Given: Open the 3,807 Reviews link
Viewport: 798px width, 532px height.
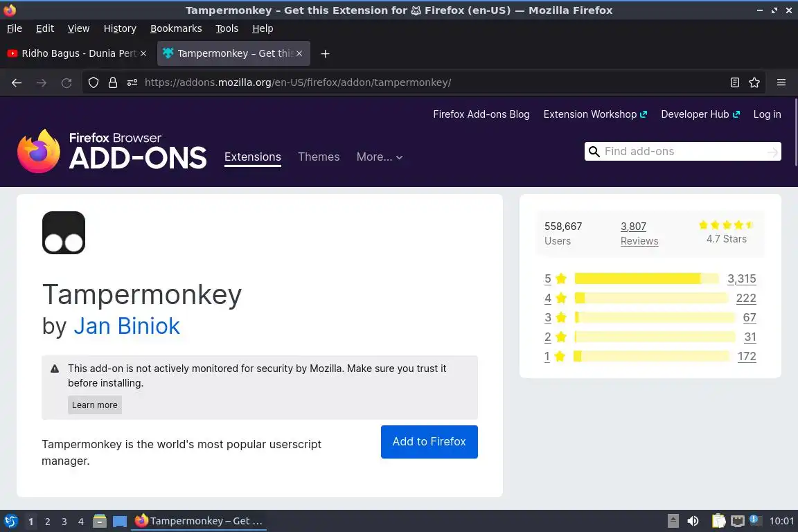Looking at the screenshot, I should [x=639, y=233].
